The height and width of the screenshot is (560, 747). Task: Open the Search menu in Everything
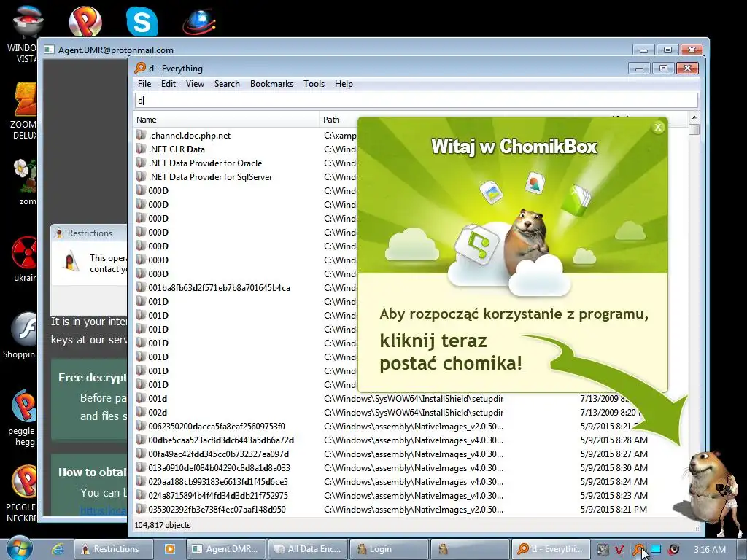click(227, 84)
